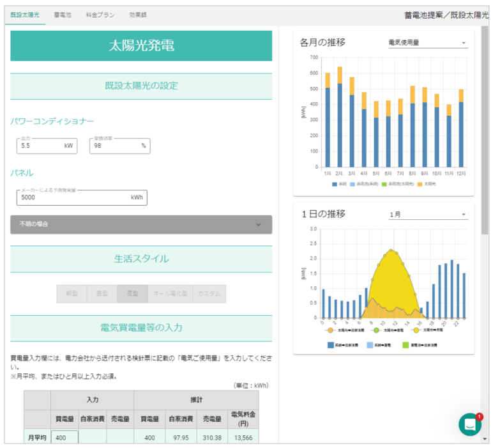
Task: Select the 昼型 lifestyle option
Action: [x=102, y=293]
